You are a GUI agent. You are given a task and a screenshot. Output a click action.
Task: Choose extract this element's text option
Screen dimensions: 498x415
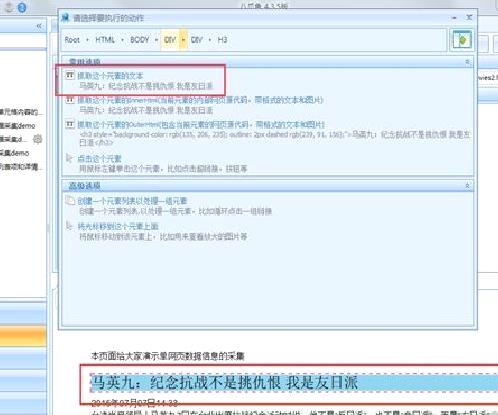click(110, 75)
